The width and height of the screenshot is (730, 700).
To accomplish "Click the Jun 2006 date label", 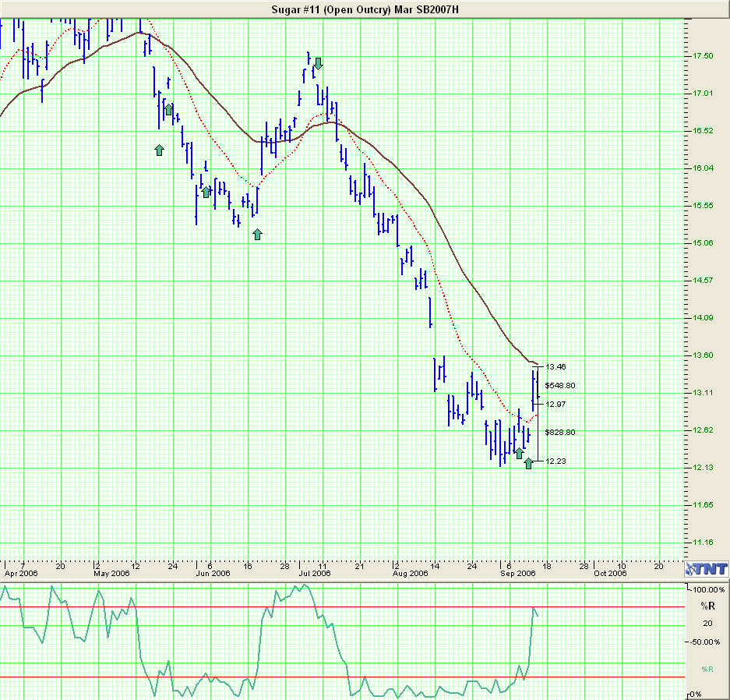I will 213,573.
